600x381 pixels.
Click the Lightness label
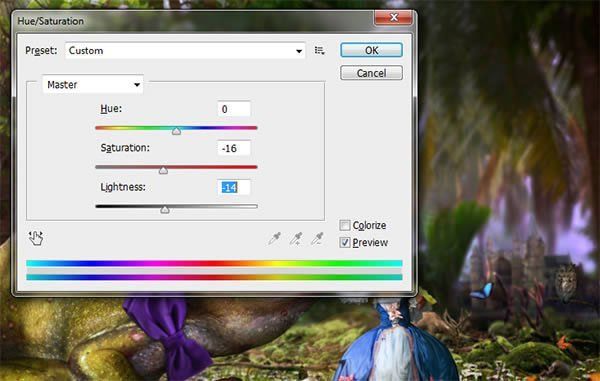tap(123, 187)
